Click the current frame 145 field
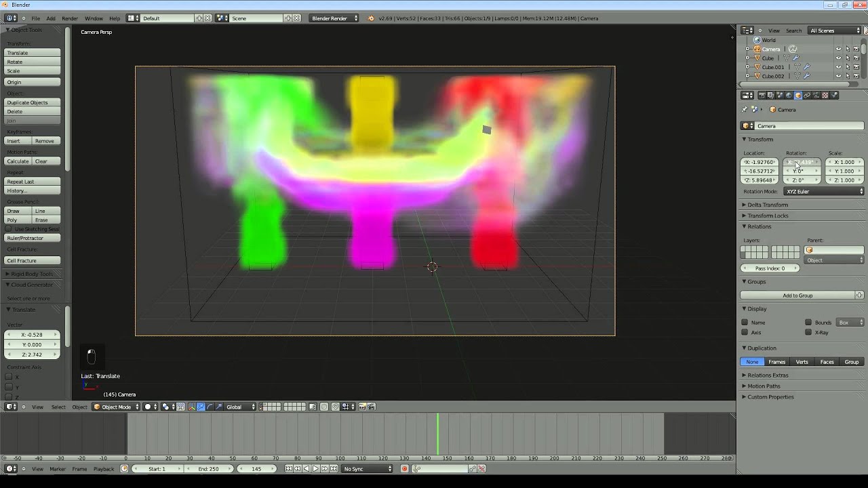The image size is (868, 488). point(256,468)
